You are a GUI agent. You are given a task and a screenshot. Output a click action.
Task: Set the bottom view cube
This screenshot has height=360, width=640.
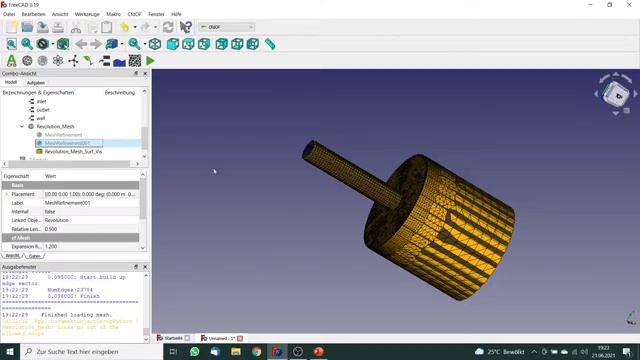point(237,44)
